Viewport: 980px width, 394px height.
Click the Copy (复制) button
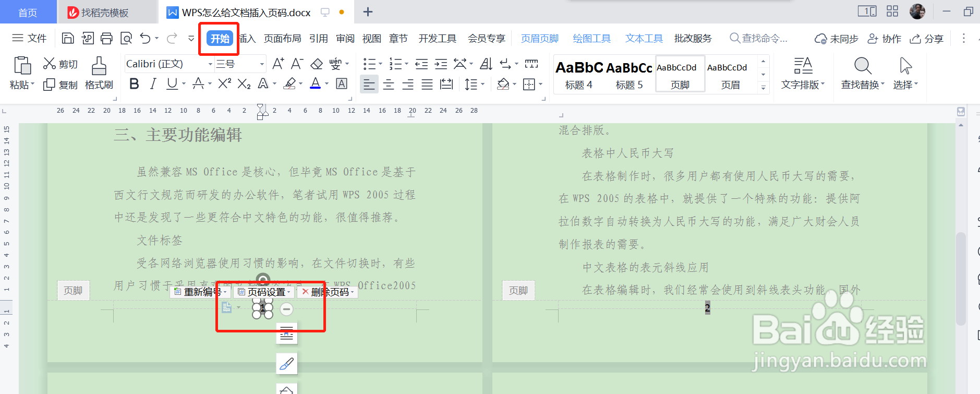[x=60, y=85]
